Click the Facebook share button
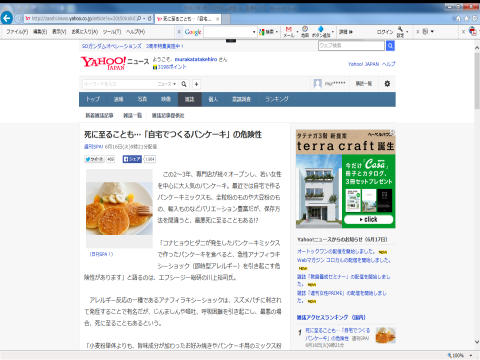This screenshot has width=480, height=360. coord(132,159)
